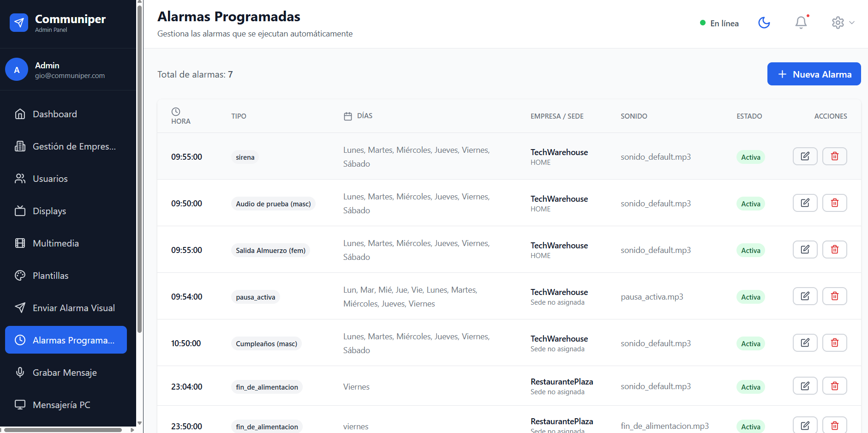Screen dimensions: 868x433
Task: Open Dashboard from the sidebar
Action: tap(54, 114)
